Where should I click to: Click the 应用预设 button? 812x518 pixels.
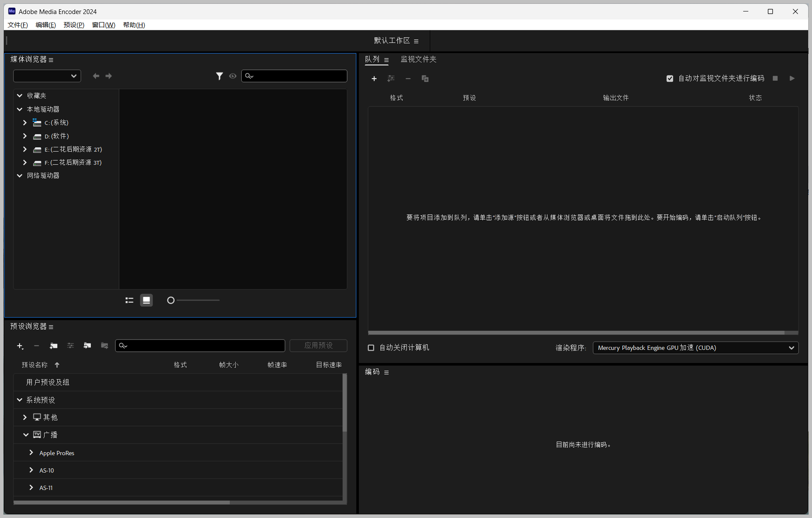(x=318, y=345)
